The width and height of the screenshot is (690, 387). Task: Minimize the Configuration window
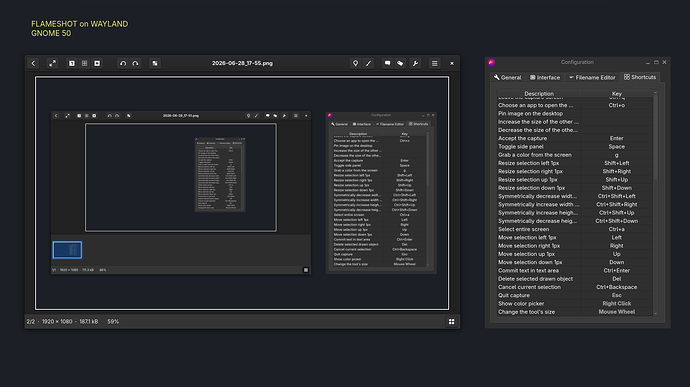[x=648, y=63]
